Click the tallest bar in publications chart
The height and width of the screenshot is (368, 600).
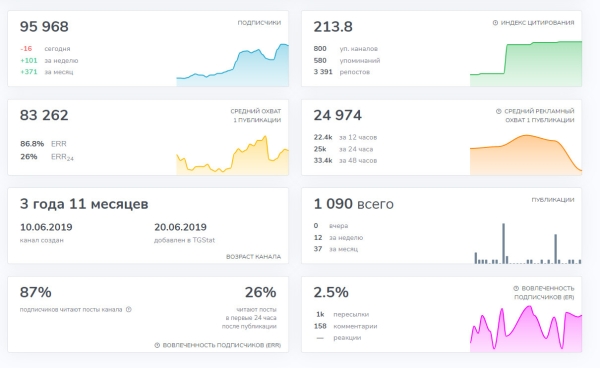point(504,243)
